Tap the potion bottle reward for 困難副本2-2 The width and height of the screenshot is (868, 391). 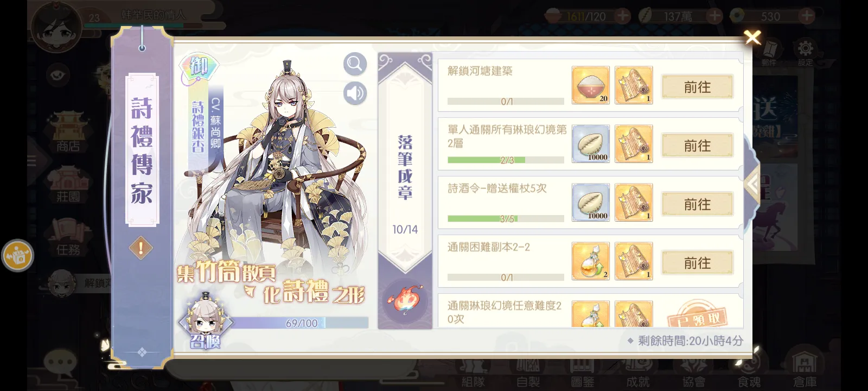591,261
